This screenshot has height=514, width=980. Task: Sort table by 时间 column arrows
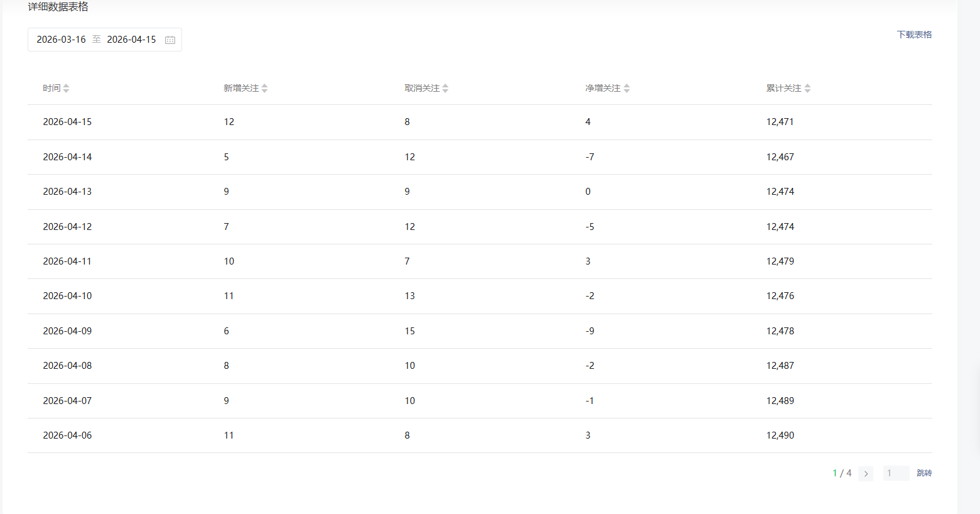[66, 89]
